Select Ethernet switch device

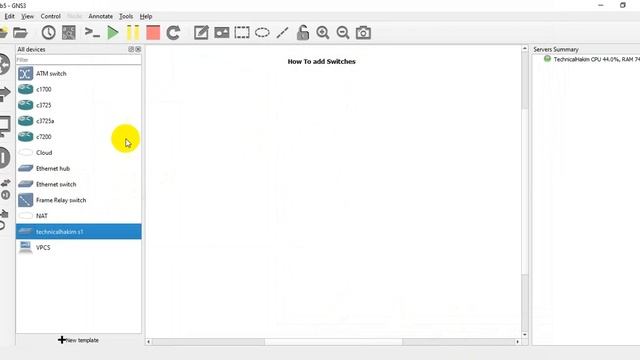click(x=79, y=184)
